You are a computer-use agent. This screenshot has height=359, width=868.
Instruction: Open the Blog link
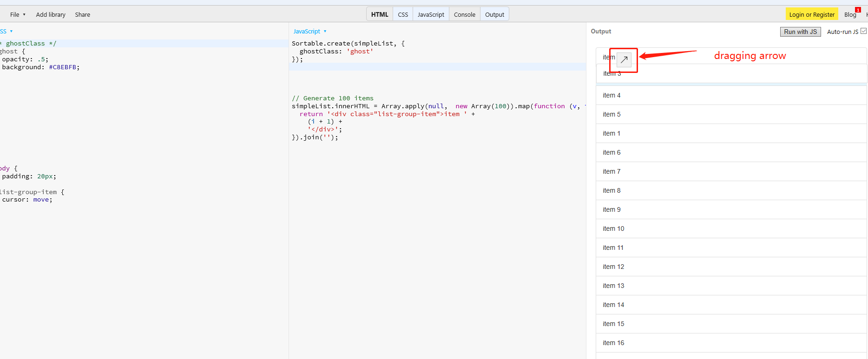(x=850, y=15)
